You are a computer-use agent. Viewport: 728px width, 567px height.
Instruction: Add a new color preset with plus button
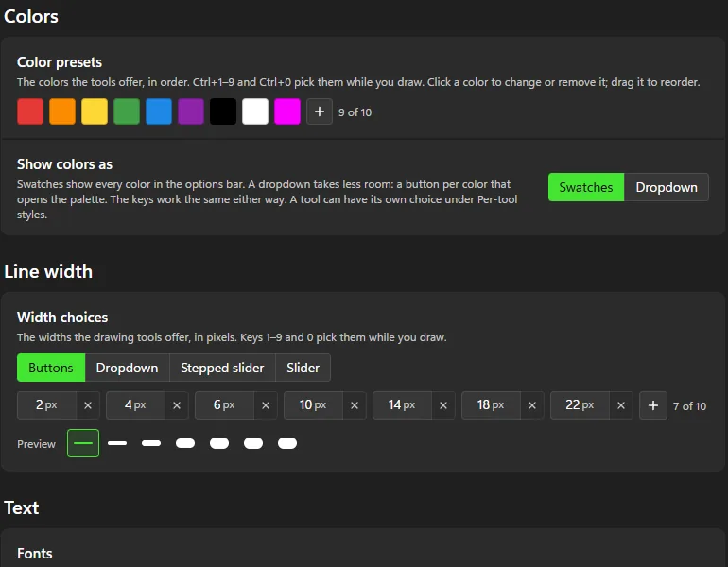coord(320,112)
